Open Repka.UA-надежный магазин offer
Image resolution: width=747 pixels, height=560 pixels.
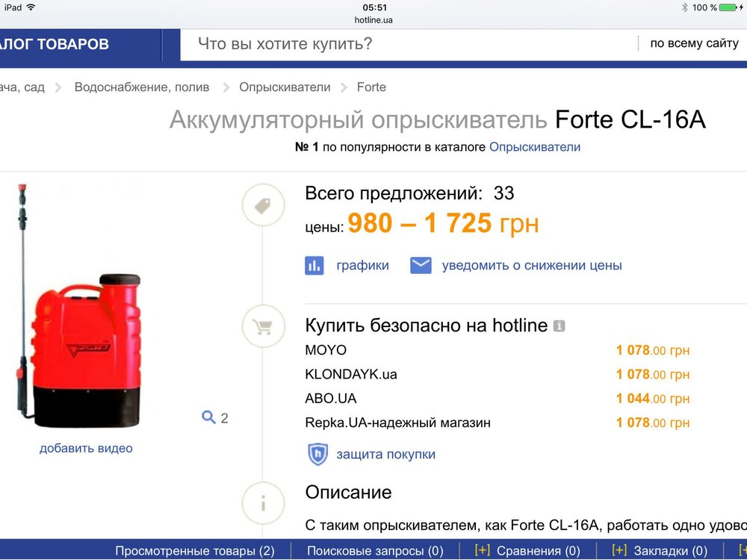pos(398,423)
